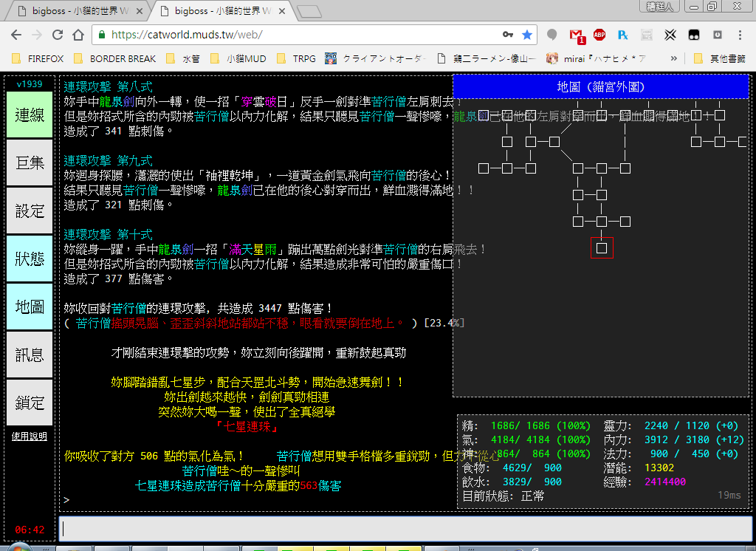Click the 連線 connect button

tap(30, 114)
